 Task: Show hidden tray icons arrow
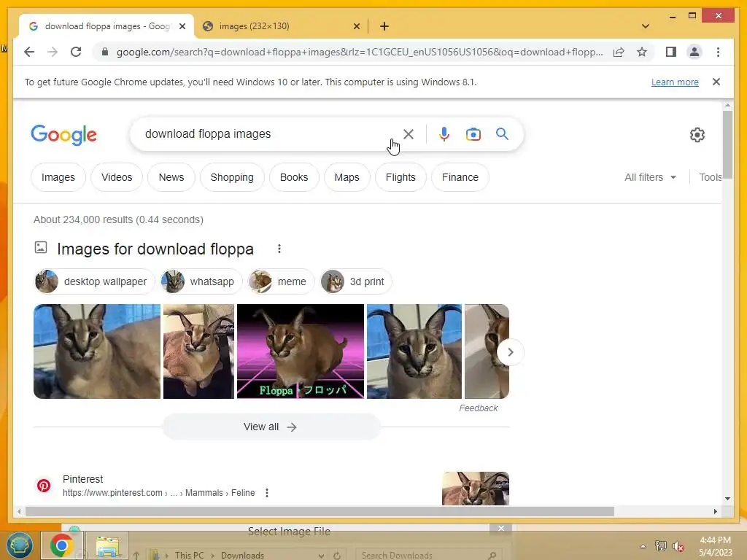pyautogui.click(x=643, y=546)
